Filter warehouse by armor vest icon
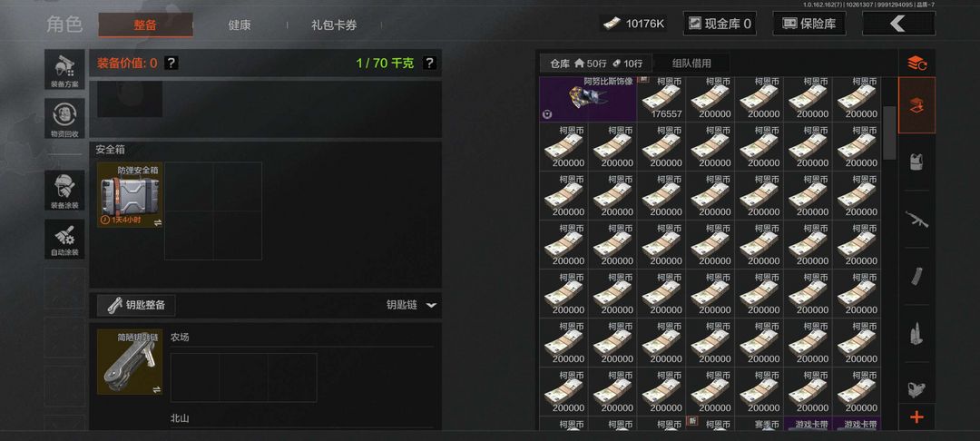980x441 pixels. tap(916, 162)
